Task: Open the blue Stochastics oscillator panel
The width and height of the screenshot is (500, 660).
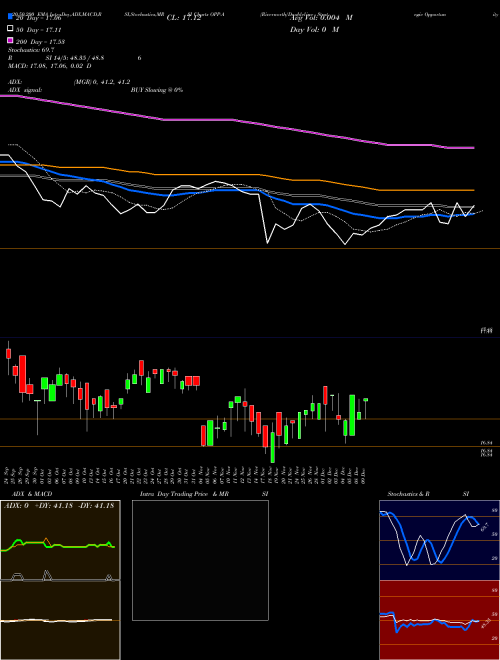Action: (x=439, y=540)
